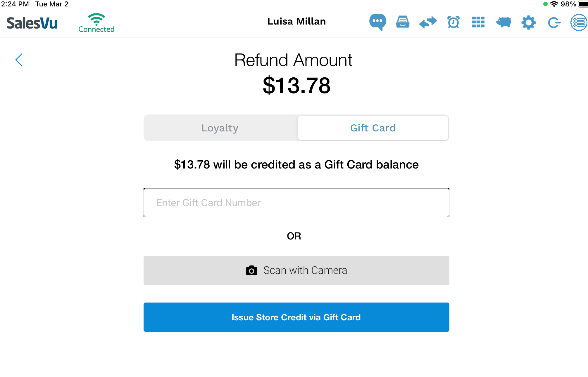This screenshot has height=377, width=588.
Task: Go back with the left chevron
Action: click(x=19, y=60)
